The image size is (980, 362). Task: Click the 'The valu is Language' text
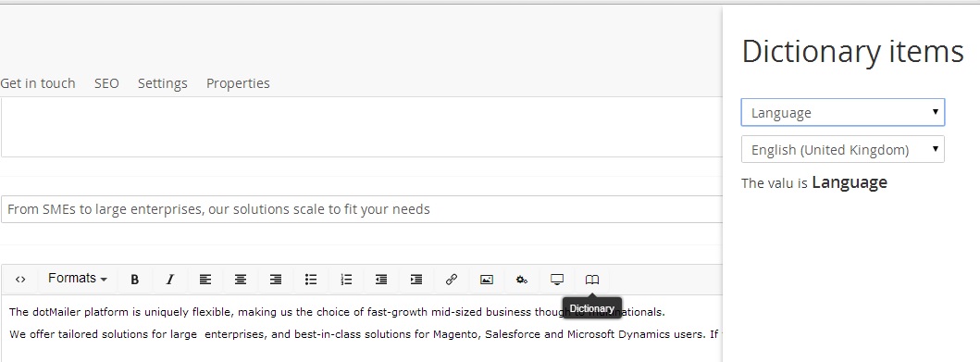[x=813, y=182]
